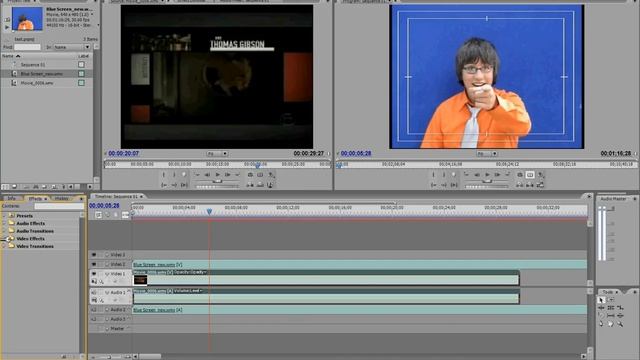
Task: Click the Blue Screen video clip on Video 2
Action: coord(360,264)
